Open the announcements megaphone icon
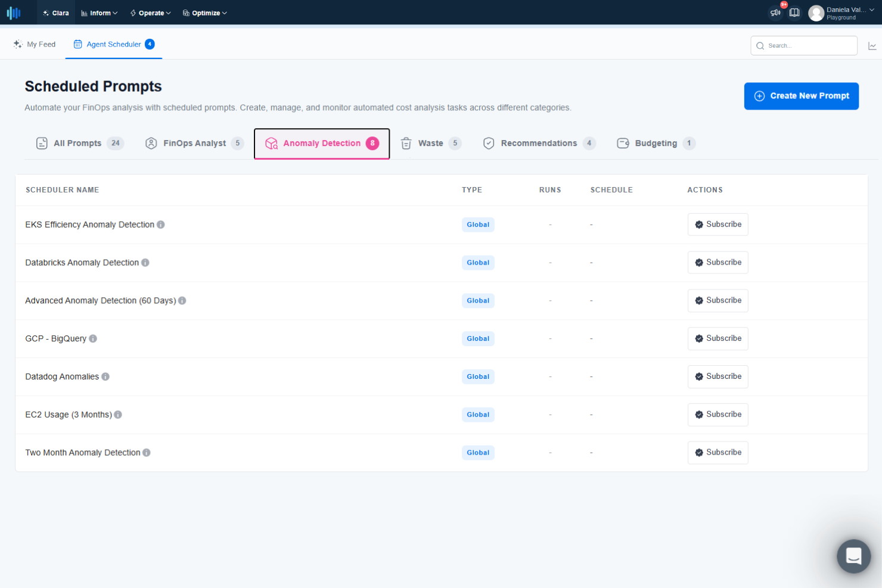 pyautogui.click(x=775, y=13)
